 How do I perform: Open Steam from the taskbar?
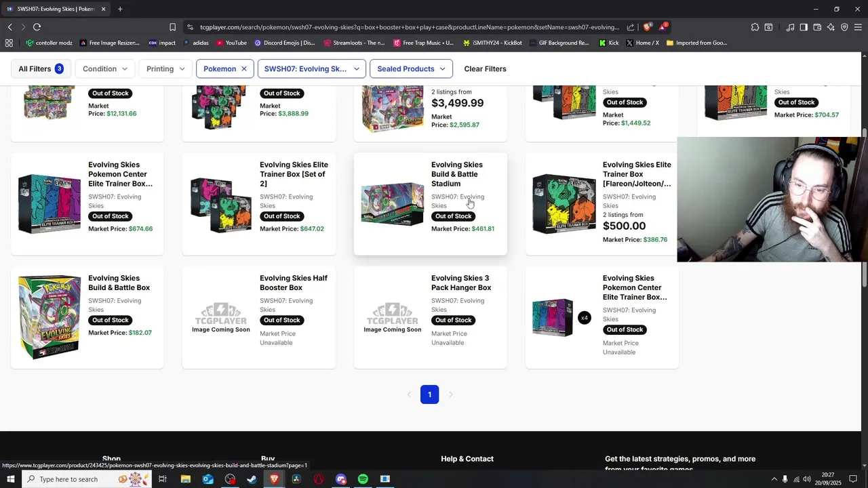click(x=252, y=479)
